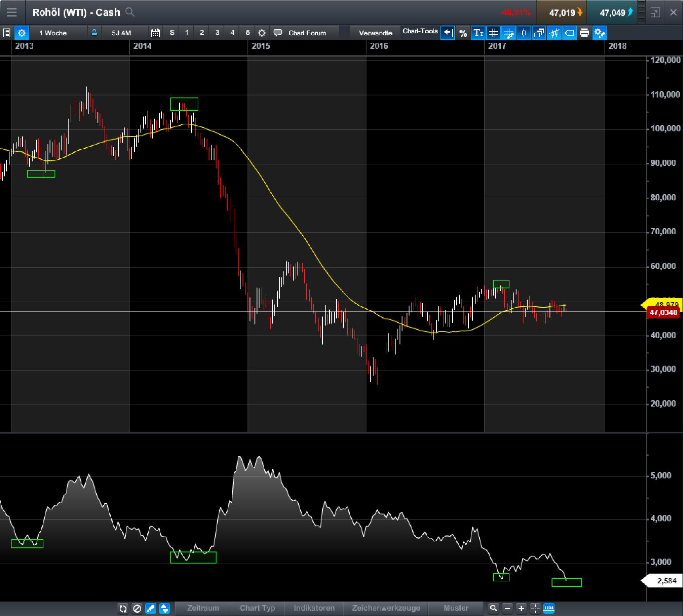
Task: Grab the drag handle beside the buy price
Action: pos(641,12)
